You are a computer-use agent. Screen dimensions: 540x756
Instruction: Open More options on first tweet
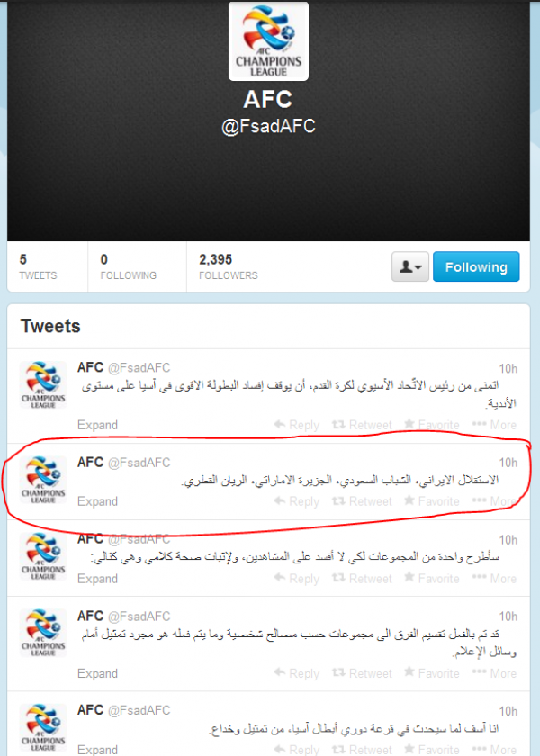494,425
